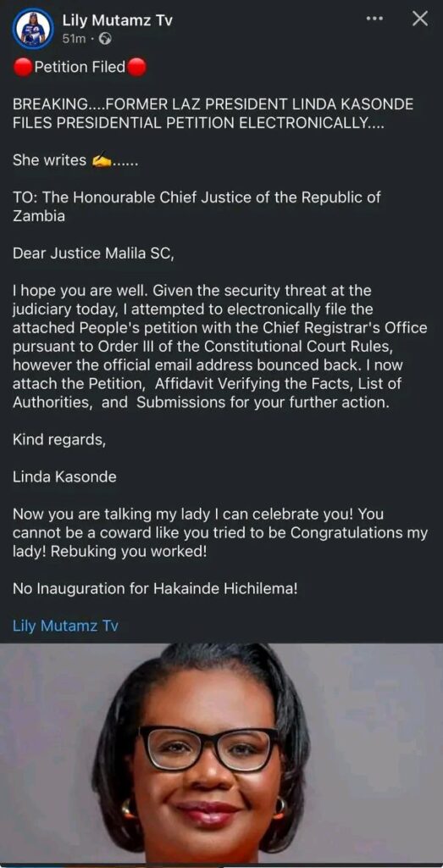Click the paragraph starting I hope you are well
This screenshot has height=868, width=443.
(x=219, y=347)
